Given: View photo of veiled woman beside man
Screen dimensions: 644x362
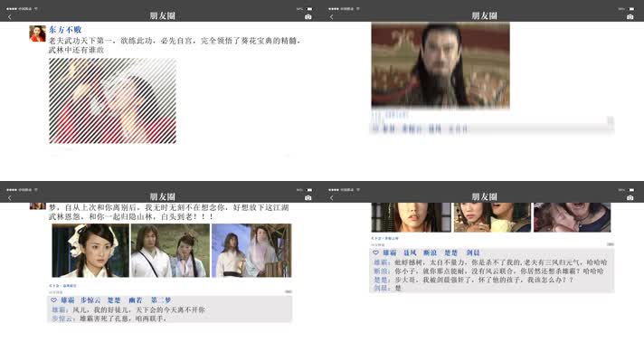Looking at the screenshot, I should (x=251, y=251).
